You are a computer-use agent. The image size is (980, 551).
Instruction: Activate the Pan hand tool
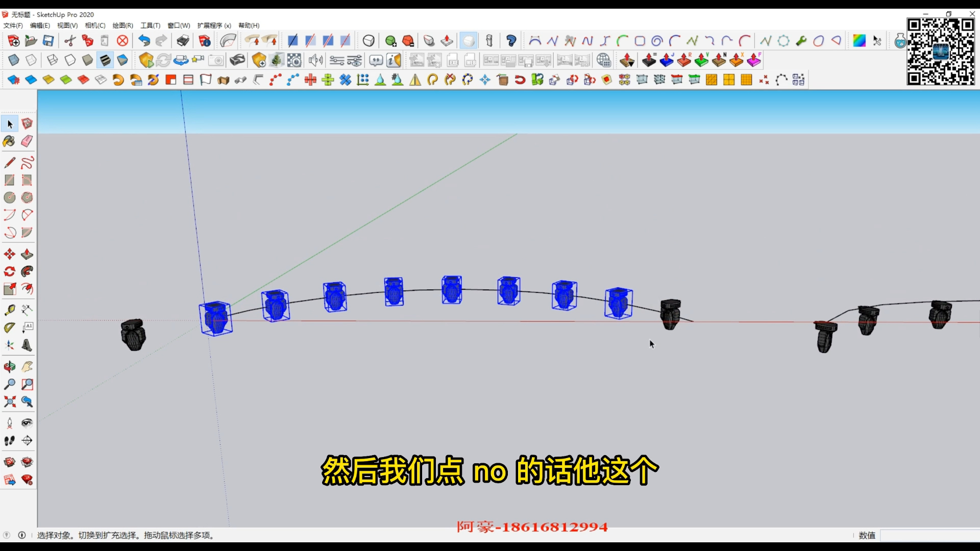pyautogui.click(x=27, y=366)
